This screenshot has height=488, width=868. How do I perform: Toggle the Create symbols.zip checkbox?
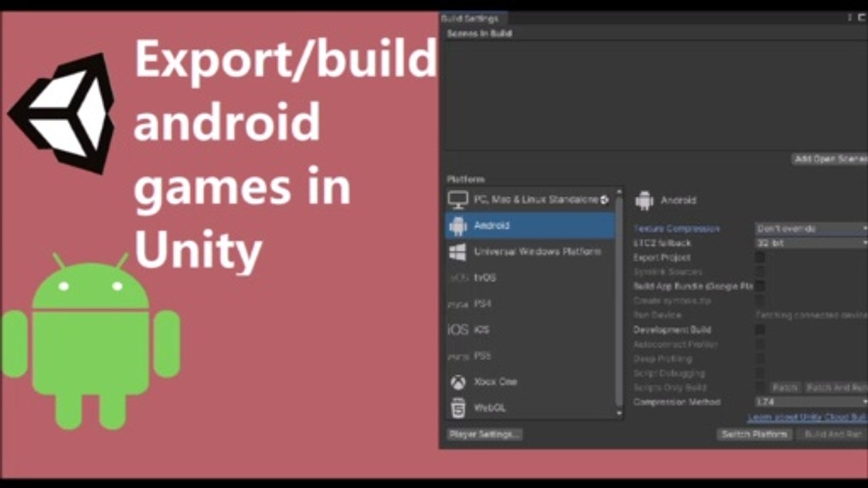(x=760, y=300)
